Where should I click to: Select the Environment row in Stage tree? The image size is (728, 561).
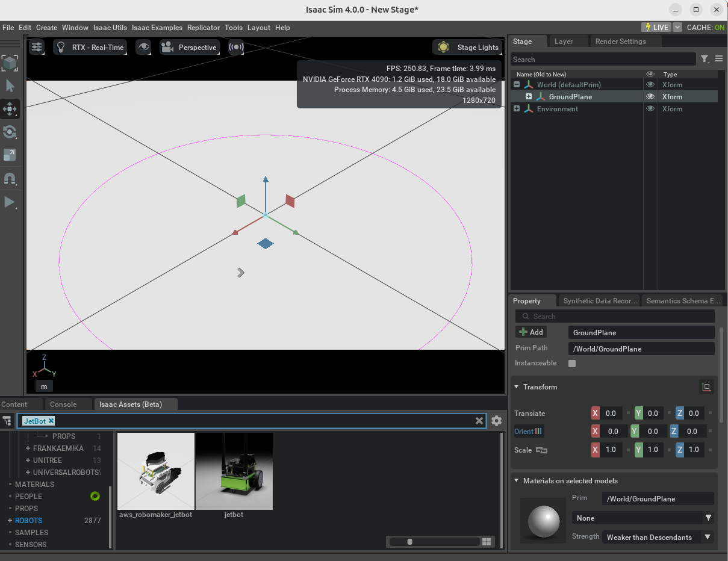(614, 109)
